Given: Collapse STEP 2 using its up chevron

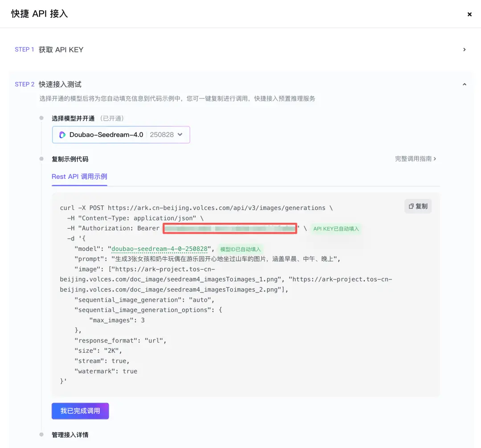Looking at the screenshot, I should (x=465, y=85).
